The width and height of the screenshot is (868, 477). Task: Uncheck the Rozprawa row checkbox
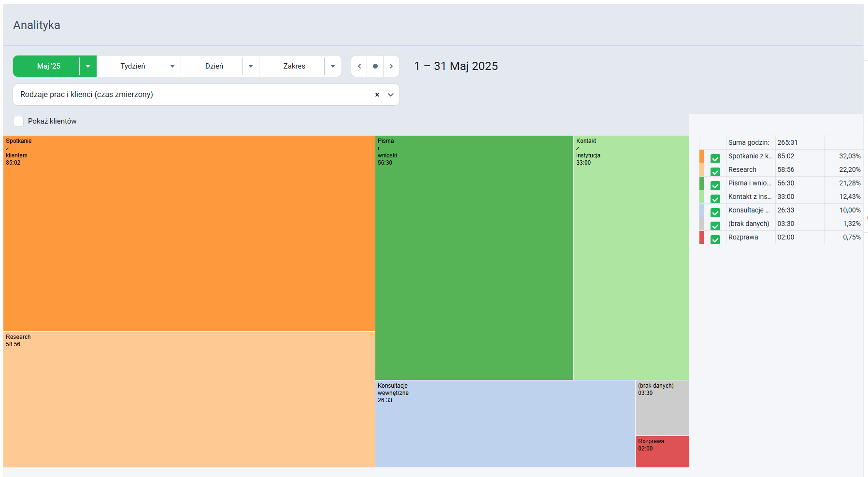pyautogui.click(x=715, y=239)
